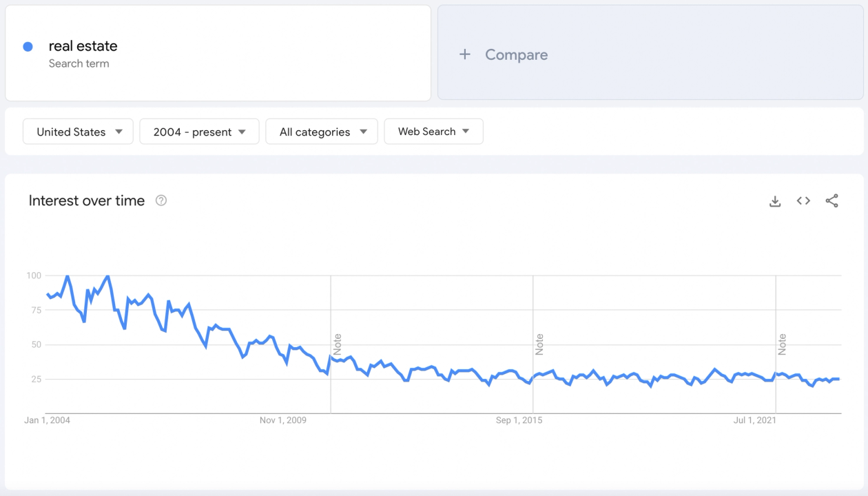
Task: Click the Interest over time heading
Action: (87, 200)
